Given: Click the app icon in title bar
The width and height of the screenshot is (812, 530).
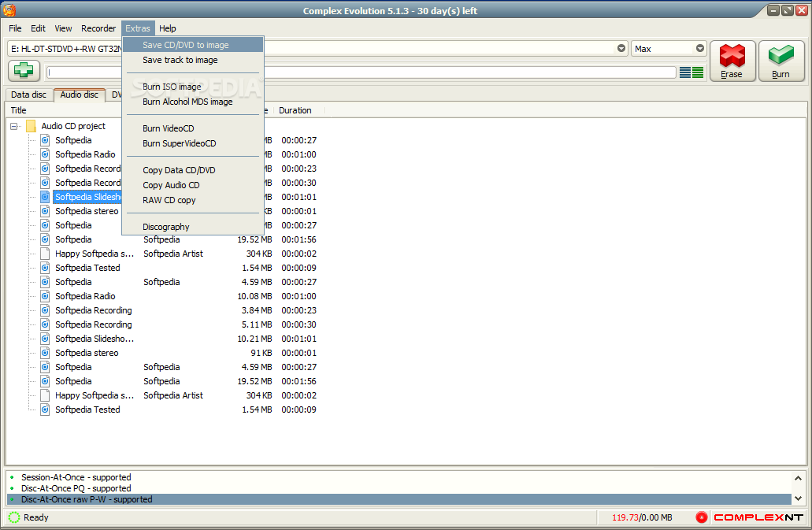Looking at the screenshot, I should (x=9, y=10).
